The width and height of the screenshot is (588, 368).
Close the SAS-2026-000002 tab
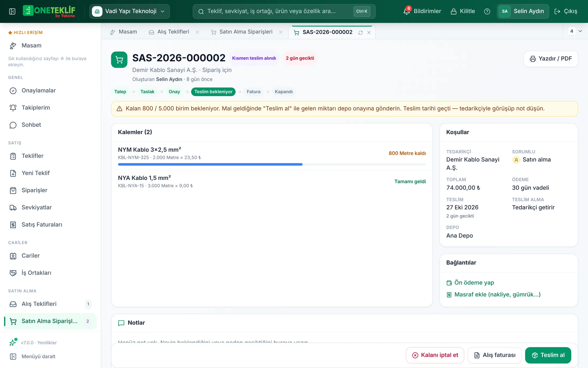pyautogui.click(x=369, y=32)
